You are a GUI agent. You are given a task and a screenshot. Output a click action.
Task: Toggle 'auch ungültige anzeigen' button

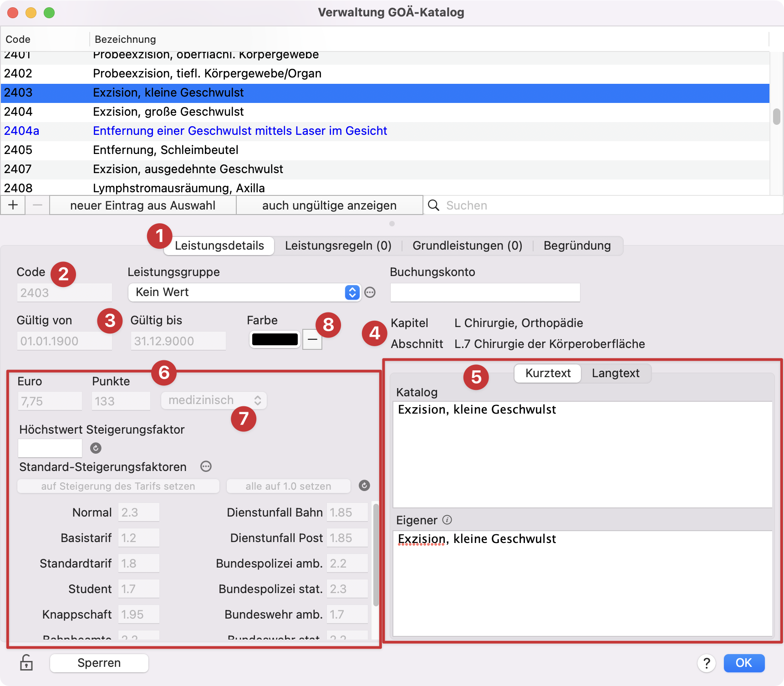[330, 205]
